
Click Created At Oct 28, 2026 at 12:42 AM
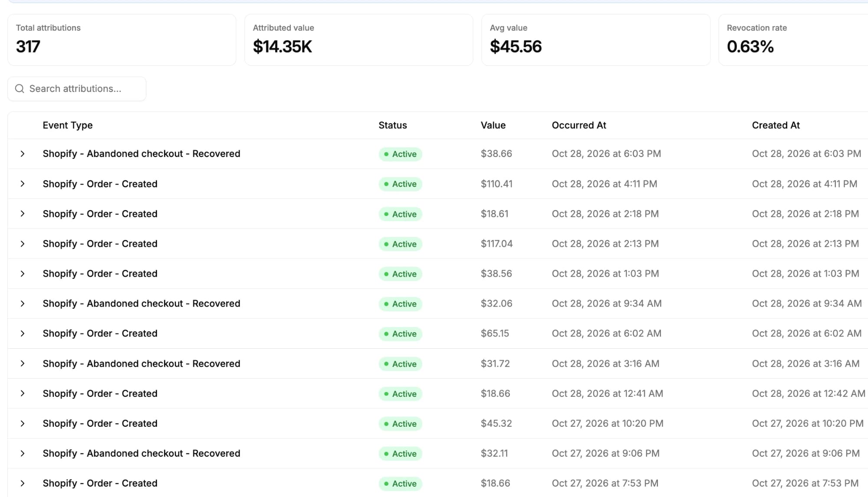click(x=809, y=393)
